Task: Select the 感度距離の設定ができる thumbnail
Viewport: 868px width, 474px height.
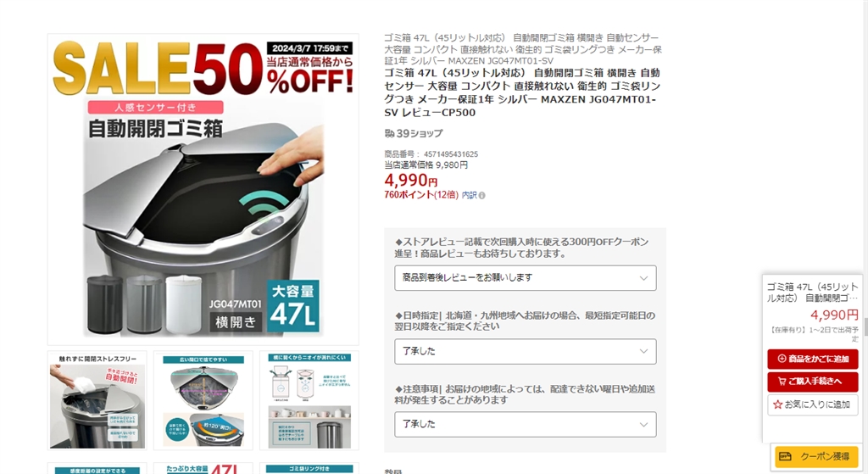Action: click(97, 468)
